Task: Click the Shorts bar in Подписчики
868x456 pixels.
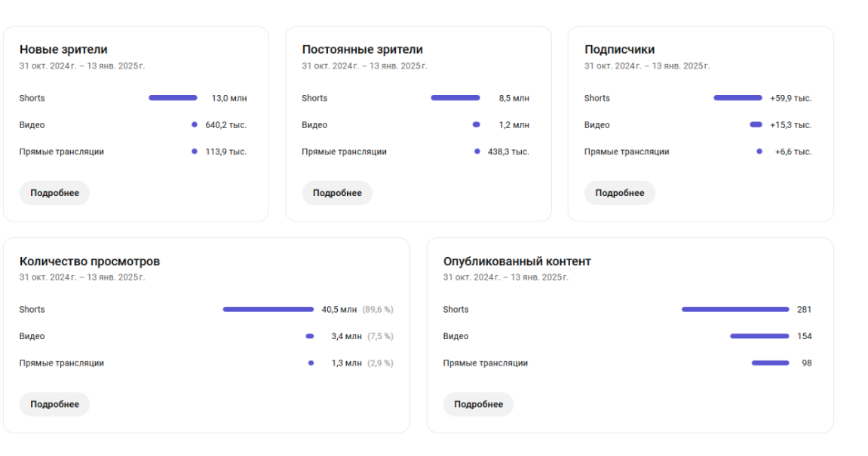Action: (738, 98)
